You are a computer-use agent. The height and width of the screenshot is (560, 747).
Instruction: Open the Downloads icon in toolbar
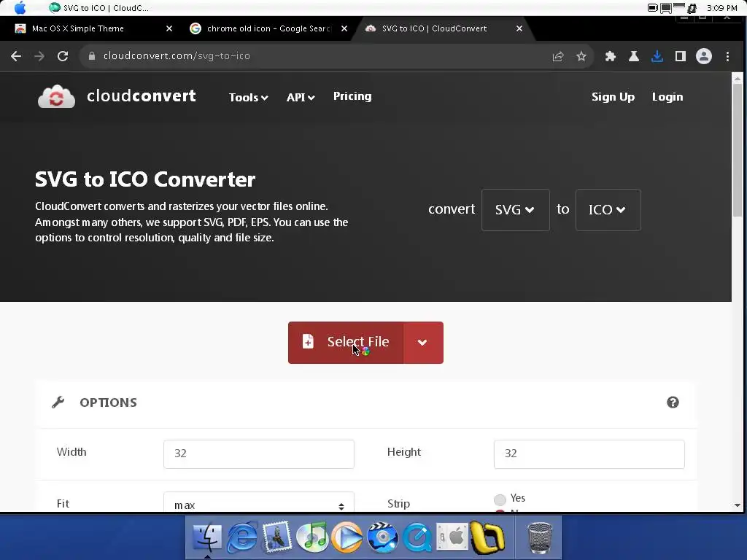(x=657, y=56)
